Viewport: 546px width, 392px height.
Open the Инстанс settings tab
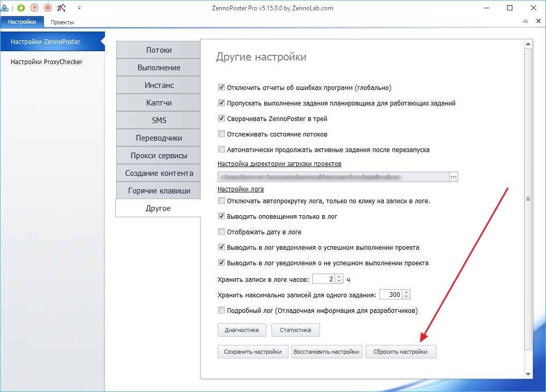point(159,85)
